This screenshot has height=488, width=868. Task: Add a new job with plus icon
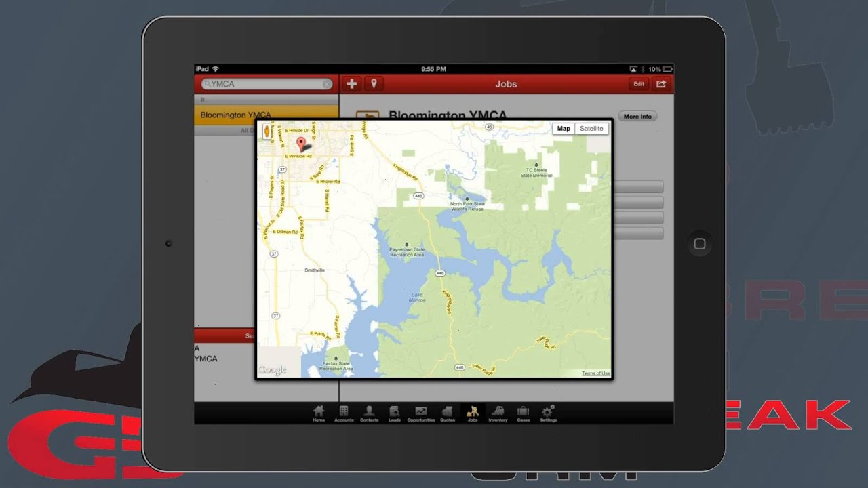[351, 84]
